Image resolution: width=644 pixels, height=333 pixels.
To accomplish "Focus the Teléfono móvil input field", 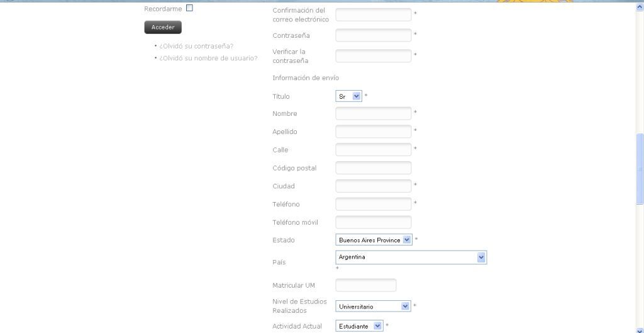I will [374, 222].
